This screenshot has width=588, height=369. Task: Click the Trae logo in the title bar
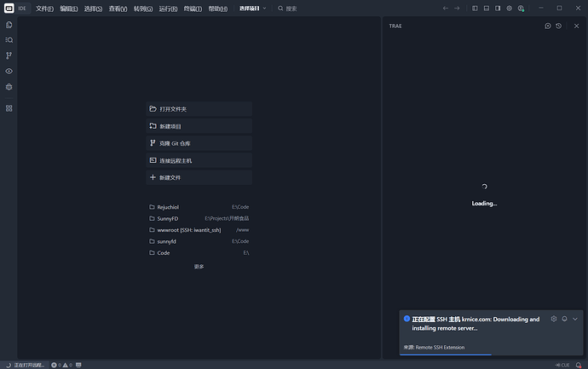tap(9, 9)
